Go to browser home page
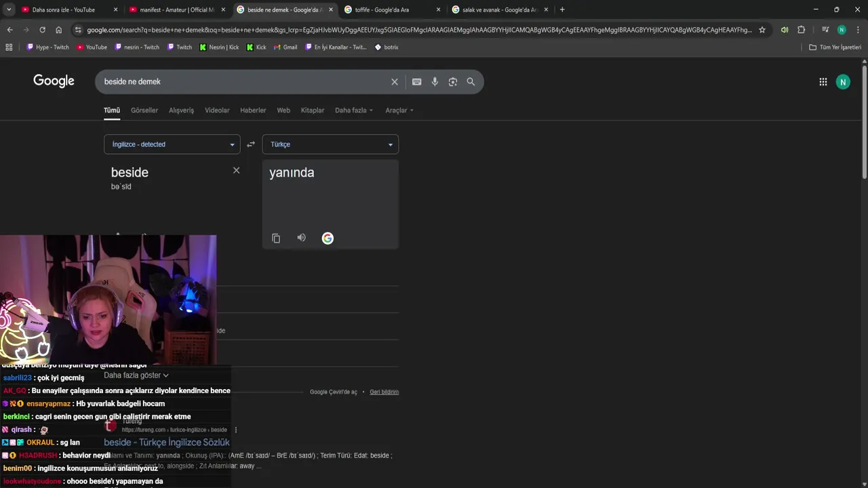This screenshot has width=868, height=488. click(58, 30)
